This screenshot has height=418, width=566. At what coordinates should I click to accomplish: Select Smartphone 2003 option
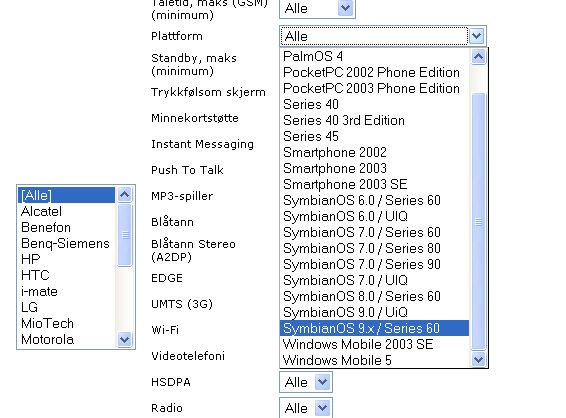[x=375, y=168]
